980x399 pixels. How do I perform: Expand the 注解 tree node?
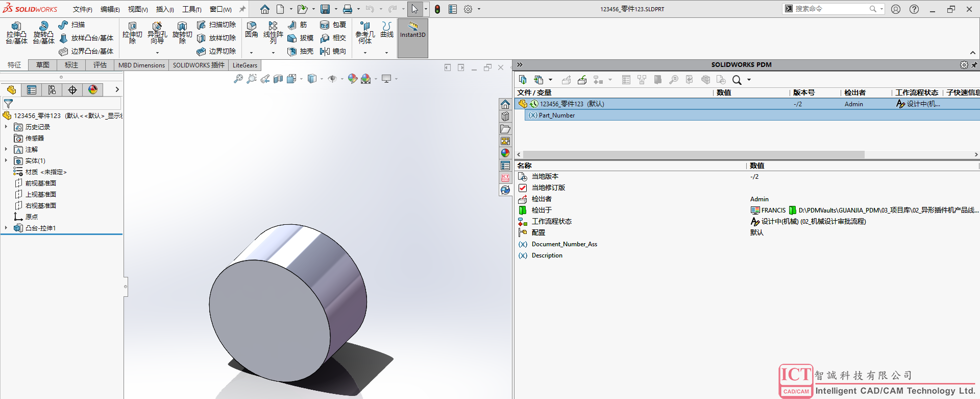click(x=6, y=149)
